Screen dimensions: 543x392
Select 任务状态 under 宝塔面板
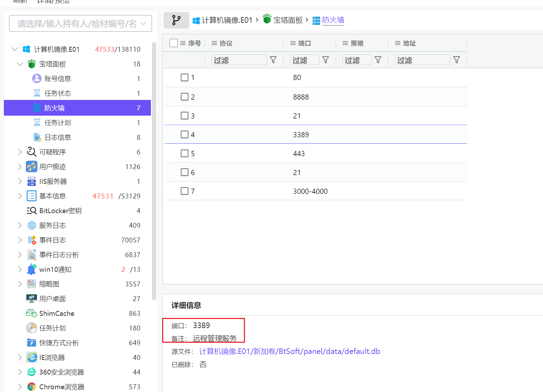tap(58, 93)
